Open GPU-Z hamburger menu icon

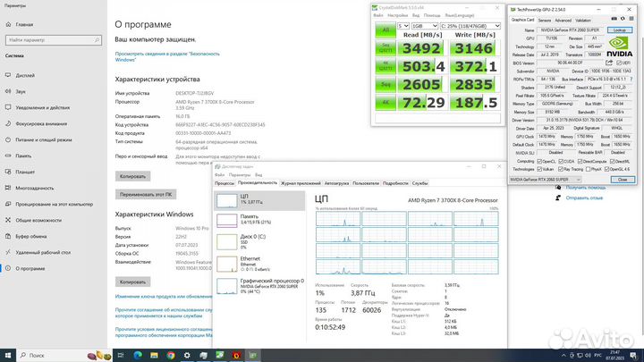pyautogui.click(x=631, y=20)
